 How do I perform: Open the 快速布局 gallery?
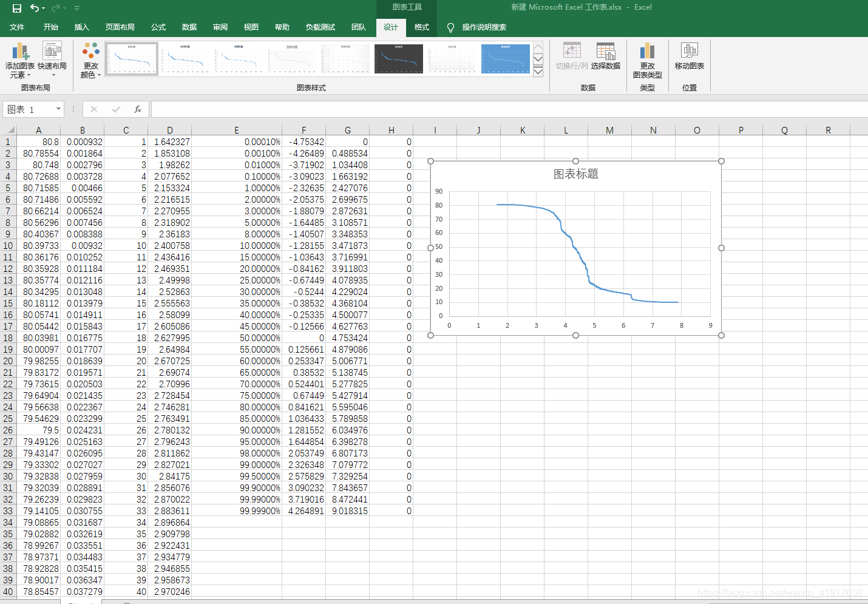(x=52, y=61)
